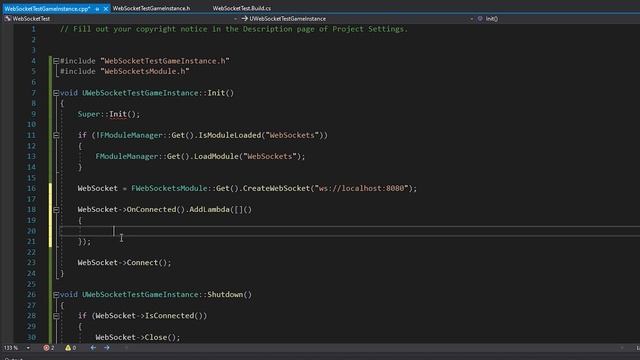Collapse the OnConnected lambda block
This screenshot has height=360, width=640.
coord(56,209)
